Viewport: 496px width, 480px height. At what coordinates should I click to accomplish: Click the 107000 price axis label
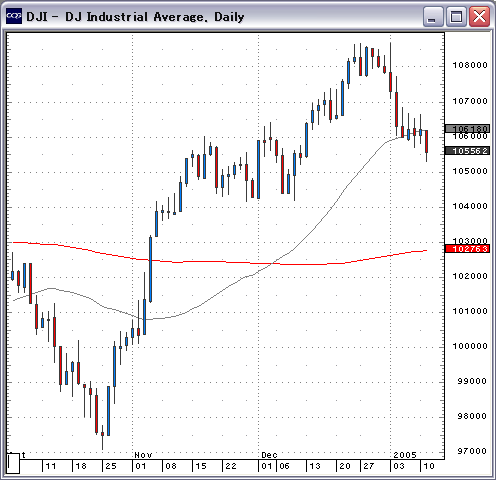coord(470,101)
